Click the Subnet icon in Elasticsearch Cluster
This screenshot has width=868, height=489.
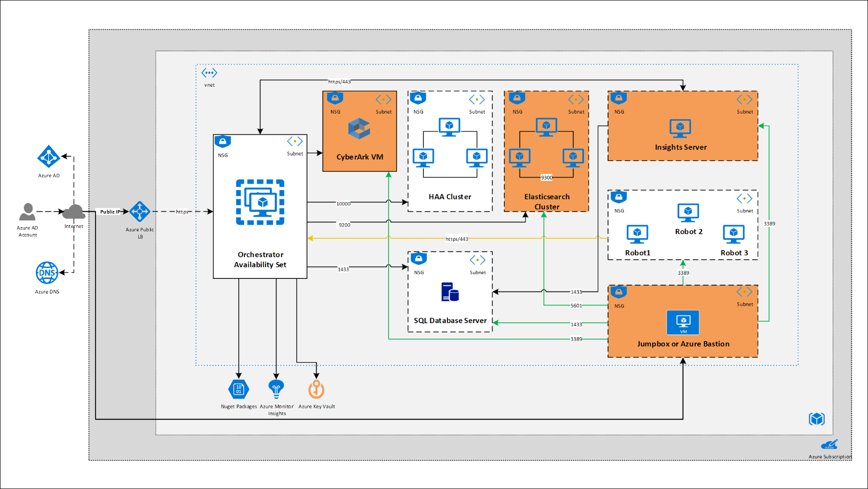point(576,99)
